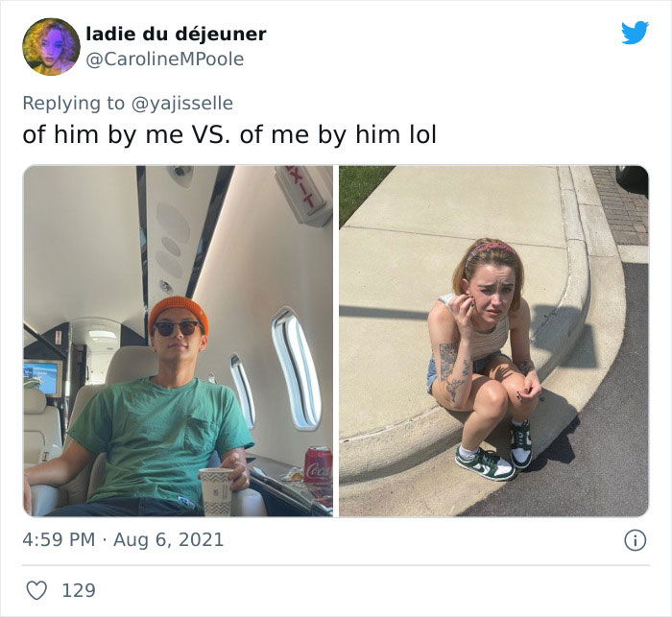This screenshot has width=672, height=617.
Task: Click the green sneakers in right photo
Action: [x=494, y=451]
